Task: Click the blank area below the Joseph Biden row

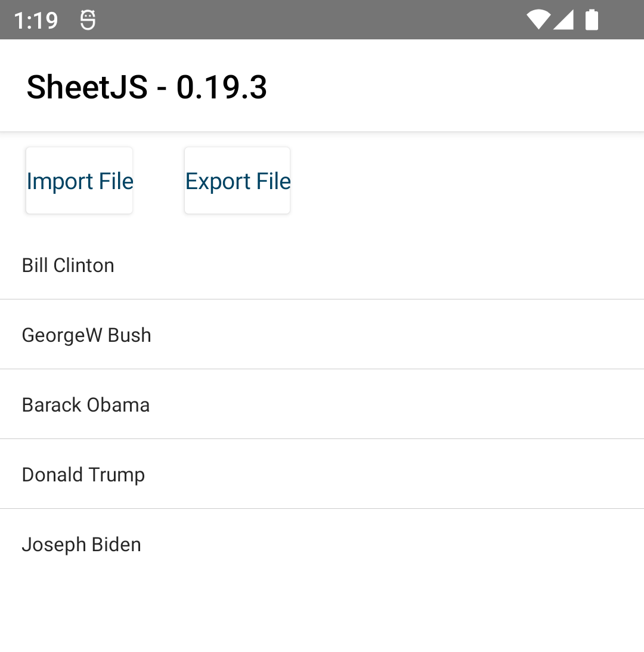Action: pyautogui.click(x=322, y=614)
